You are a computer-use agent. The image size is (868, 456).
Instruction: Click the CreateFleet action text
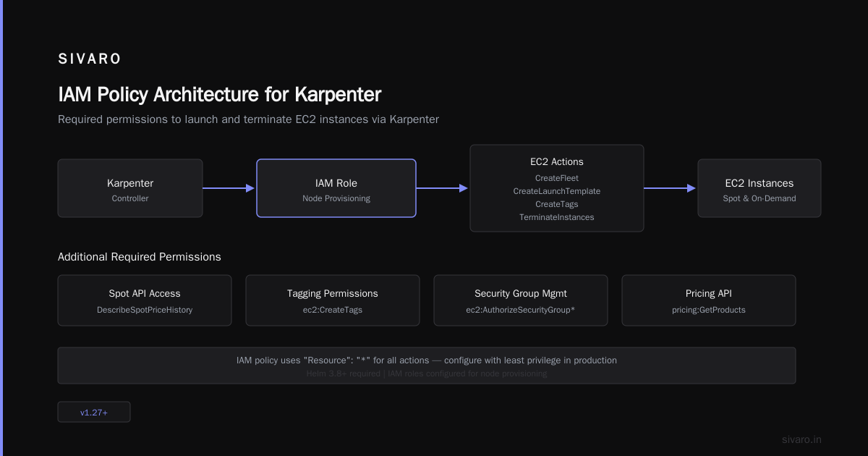(x=557, y=178)
